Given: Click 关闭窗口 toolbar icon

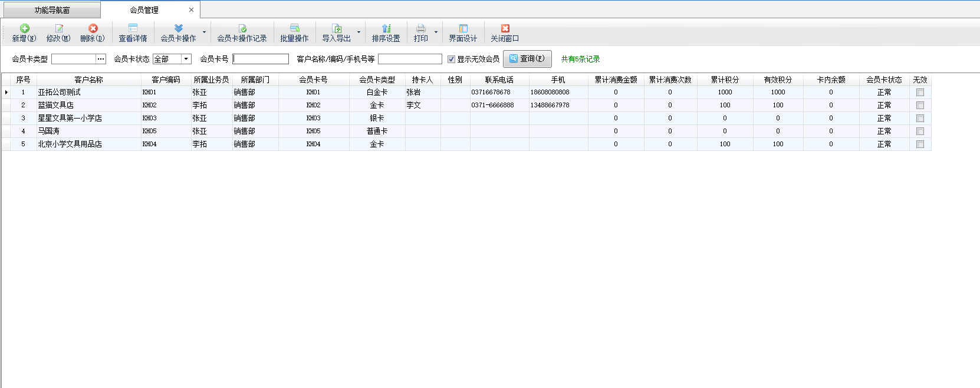Looking at the screenshot, I should 505,29.
